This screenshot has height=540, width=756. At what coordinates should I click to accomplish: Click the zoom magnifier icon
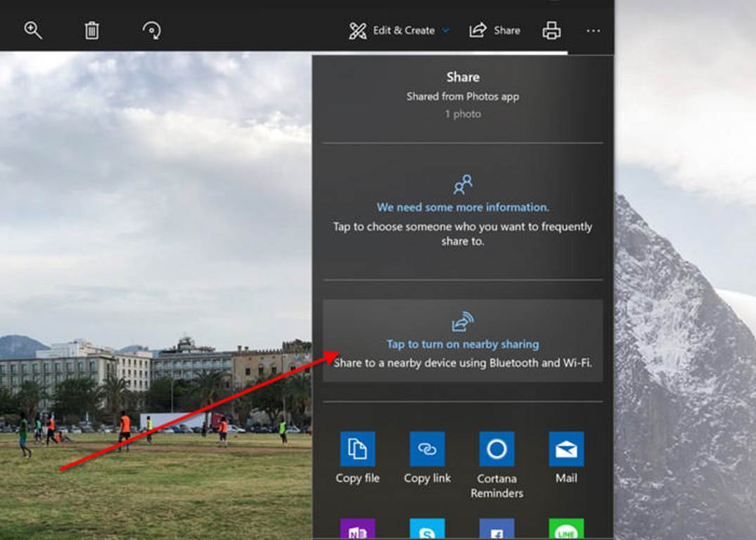click(33, 30)
